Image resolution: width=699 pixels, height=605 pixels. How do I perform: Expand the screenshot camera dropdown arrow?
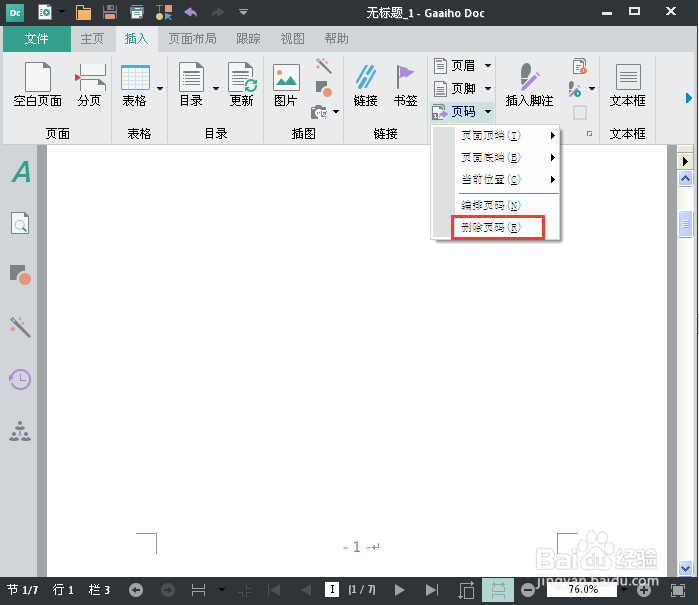336,111
